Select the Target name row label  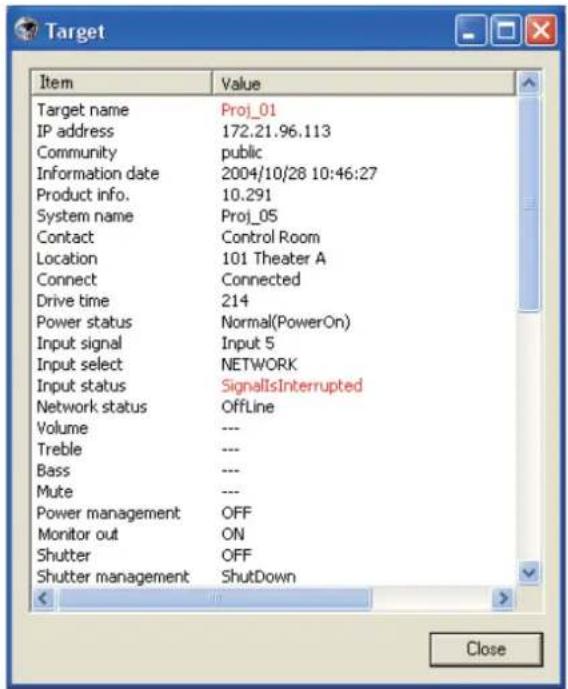coord(83,110)
